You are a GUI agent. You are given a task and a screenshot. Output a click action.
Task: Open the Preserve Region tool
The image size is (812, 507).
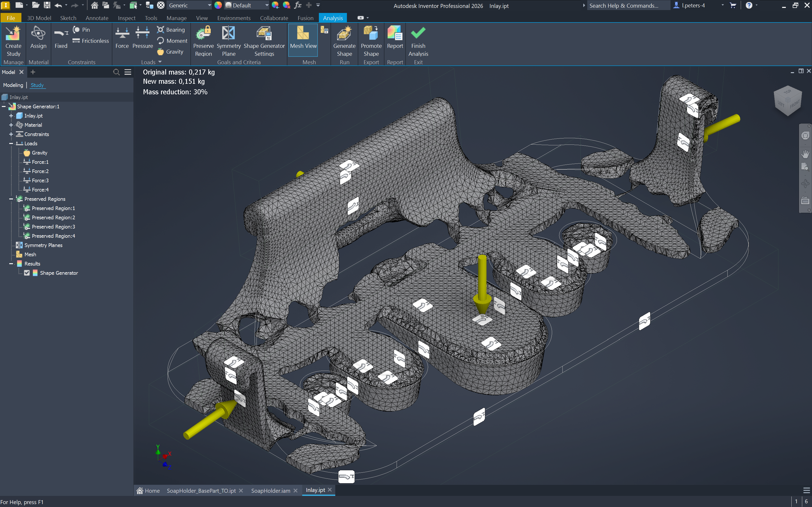203,34
